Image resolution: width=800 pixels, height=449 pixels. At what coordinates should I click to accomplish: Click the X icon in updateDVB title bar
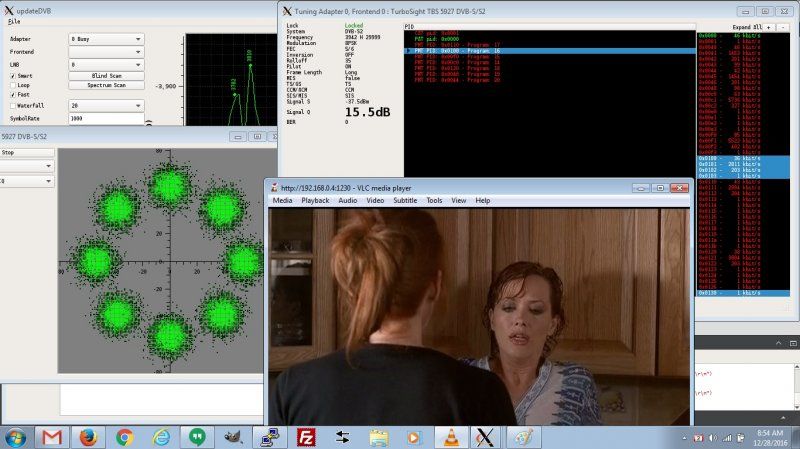point(8,10)
